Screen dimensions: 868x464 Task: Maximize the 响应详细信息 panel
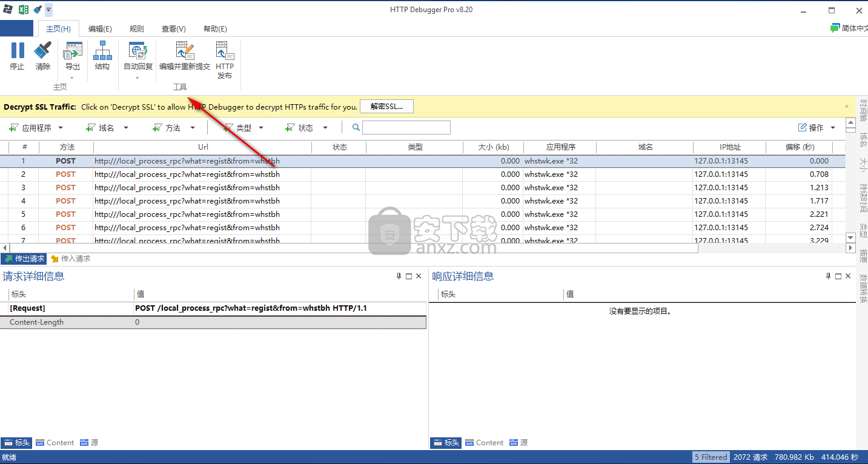[x=838, y=276]
